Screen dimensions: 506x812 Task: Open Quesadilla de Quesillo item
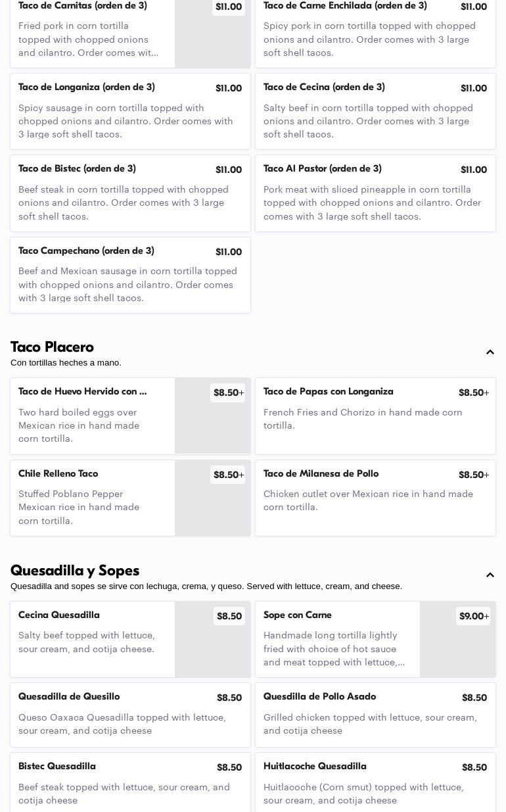click(x=130, y=715)
